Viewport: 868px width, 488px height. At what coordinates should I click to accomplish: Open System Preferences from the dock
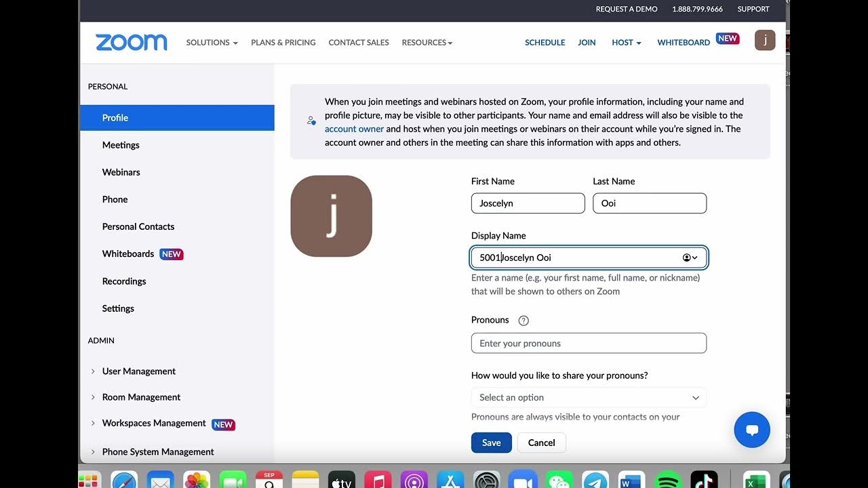tap(486, 480)
